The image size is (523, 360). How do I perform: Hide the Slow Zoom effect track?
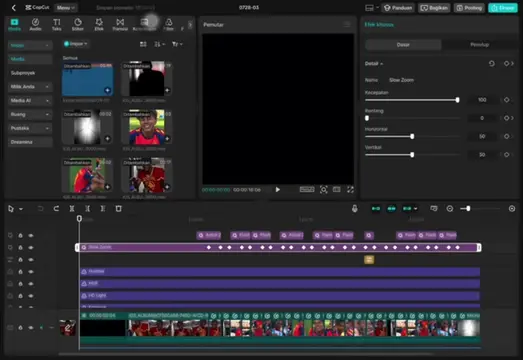31,248
